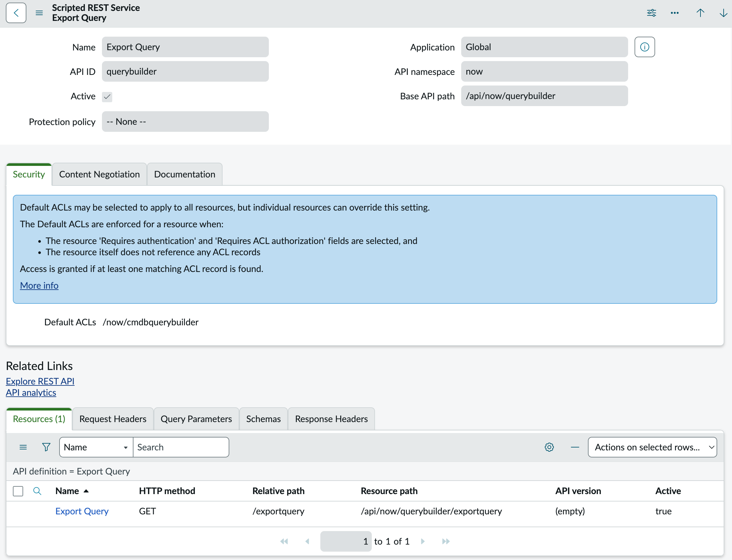Collapse the related list with minus icon
The image size is (732, 560).
575,447
